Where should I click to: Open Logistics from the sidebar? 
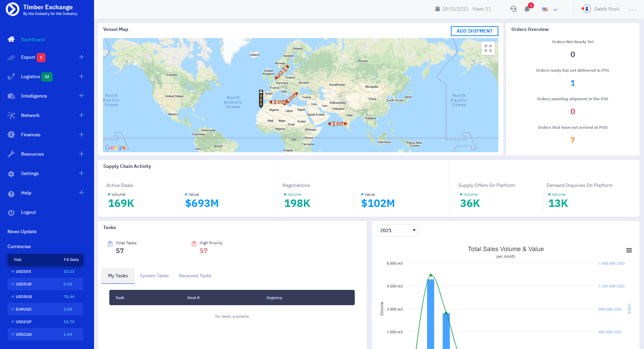pyautogui.click(x=11, y=77)
